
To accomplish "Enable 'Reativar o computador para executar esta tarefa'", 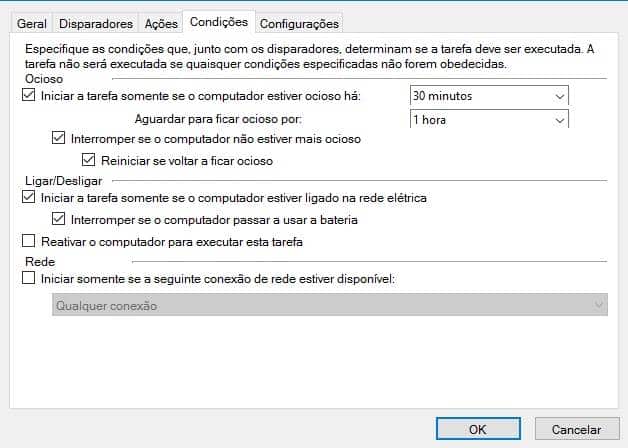I will click(27, 241).
